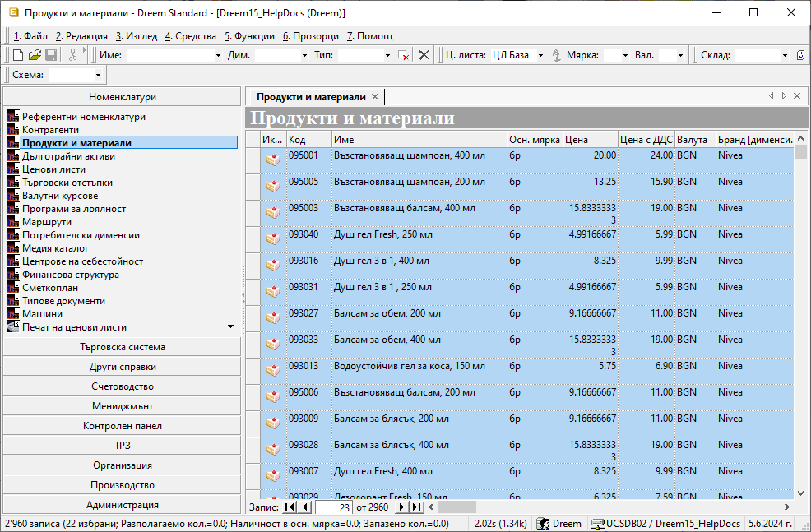
Task: Go to the first record in navigator
Action: [289, 507]
